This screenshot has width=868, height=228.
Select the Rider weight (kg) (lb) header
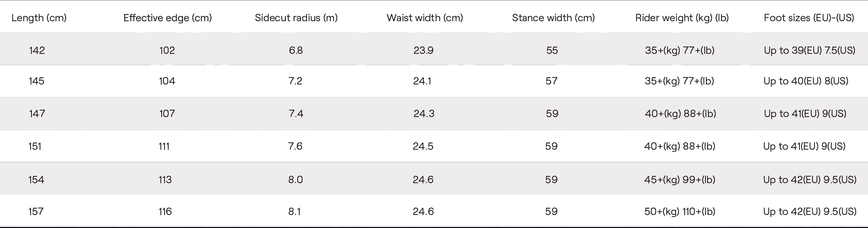(682, 18)
